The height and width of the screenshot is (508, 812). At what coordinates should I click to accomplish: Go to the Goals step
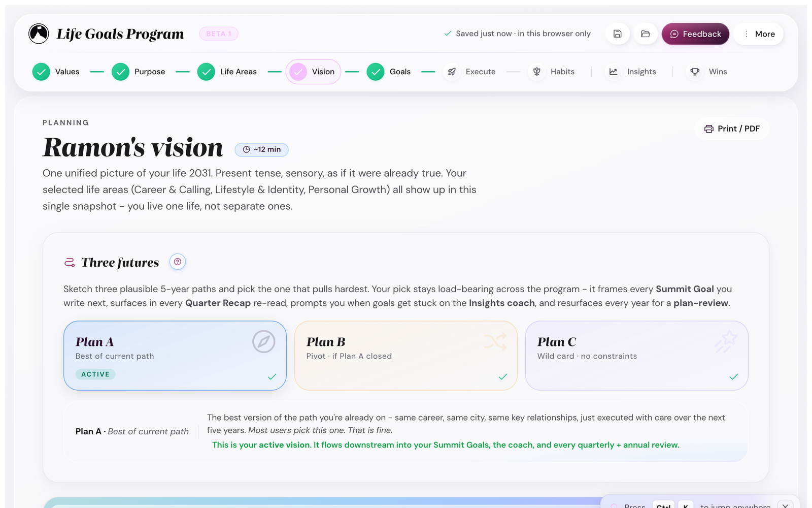(389, 72)
